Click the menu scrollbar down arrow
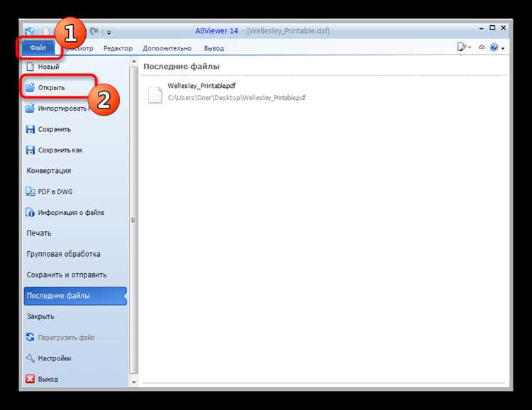 click(x=133, y=382)
